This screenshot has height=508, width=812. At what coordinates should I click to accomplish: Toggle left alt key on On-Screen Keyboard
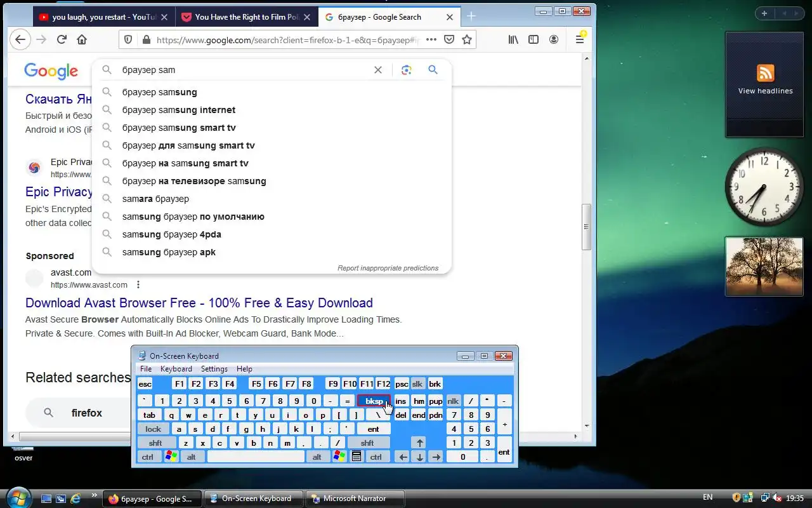[x=191, y=457]
